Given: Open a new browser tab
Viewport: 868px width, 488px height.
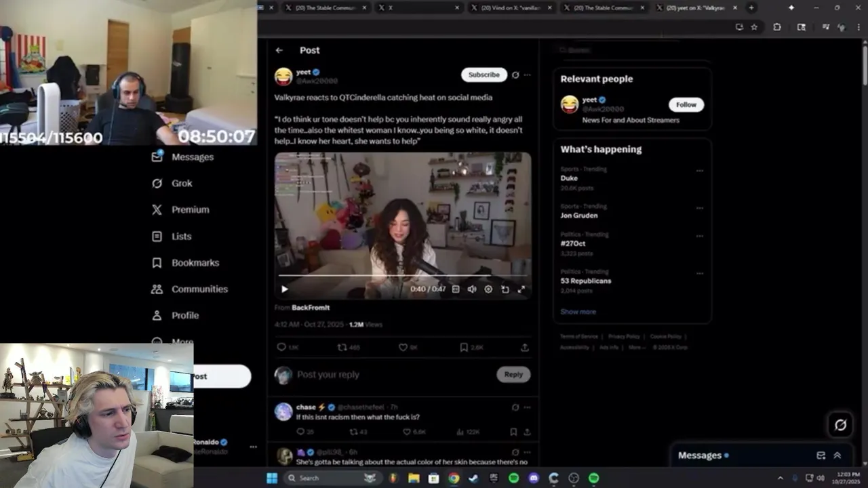Looking at the screenshot, I should click(x=751, y=7).
